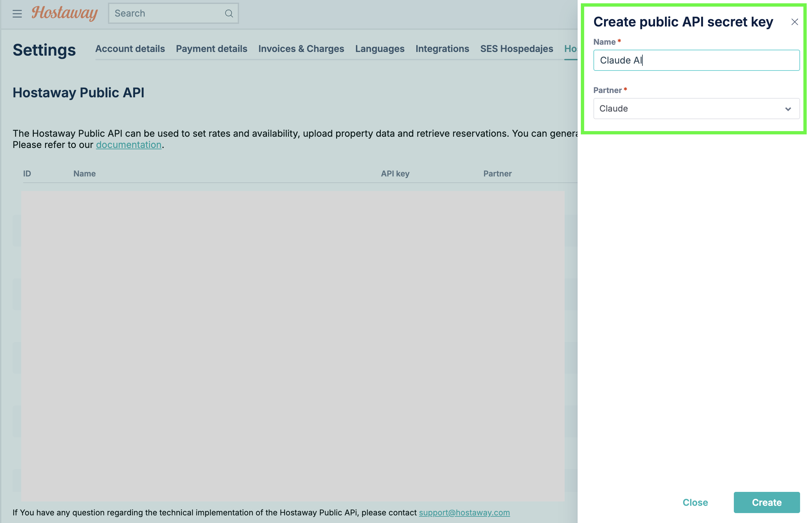View the SES Hospedajes tab
Screen dimensions: 812x523
pos(516,49)
